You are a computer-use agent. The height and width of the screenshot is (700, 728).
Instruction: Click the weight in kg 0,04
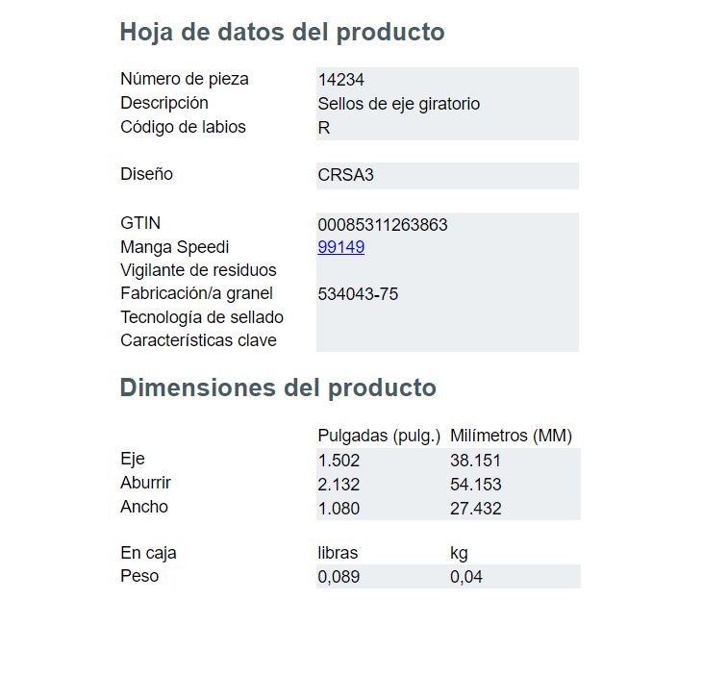coord(466,577)
